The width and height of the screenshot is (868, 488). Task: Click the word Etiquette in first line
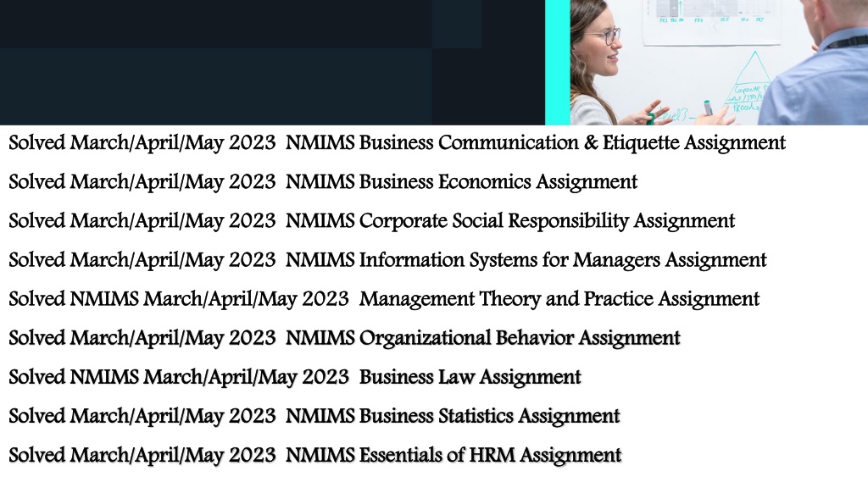point(641,143)
